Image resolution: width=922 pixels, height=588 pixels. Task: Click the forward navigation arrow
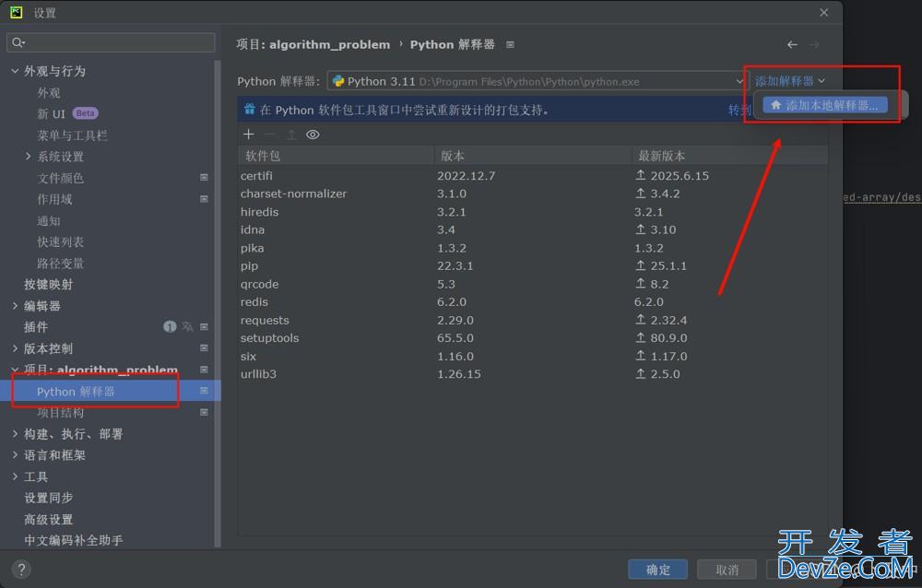click(x=814, y=44)
